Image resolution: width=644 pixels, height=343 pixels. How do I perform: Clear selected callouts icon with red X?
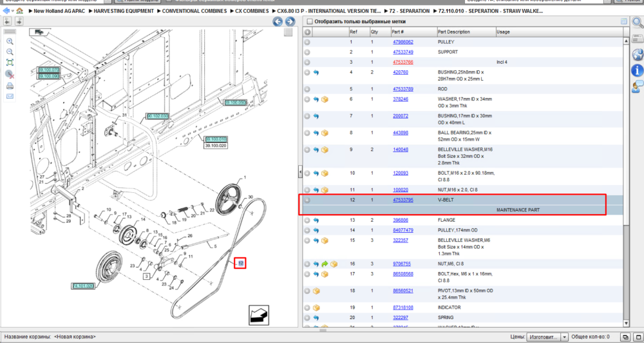(x=10, y=74)
